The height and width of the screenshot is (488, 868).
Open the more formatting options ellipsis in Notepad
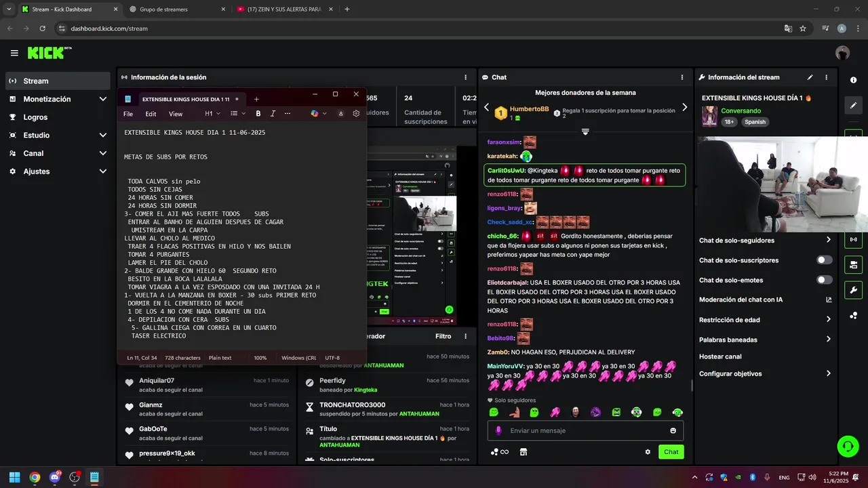[288, 114]
